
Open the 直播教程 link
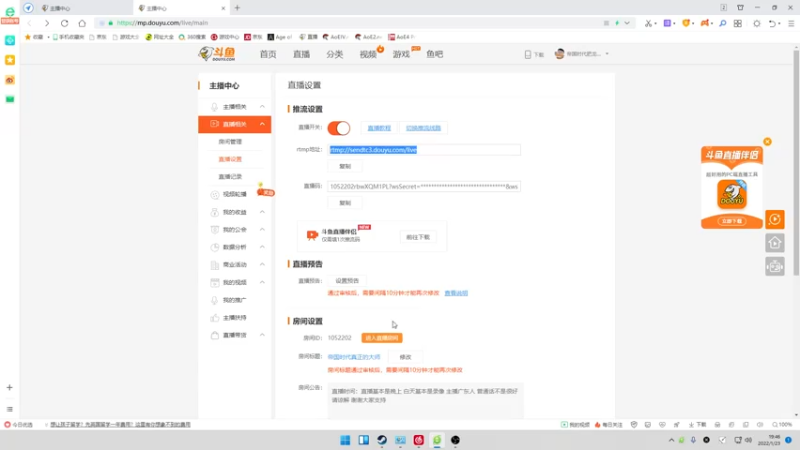379,128
